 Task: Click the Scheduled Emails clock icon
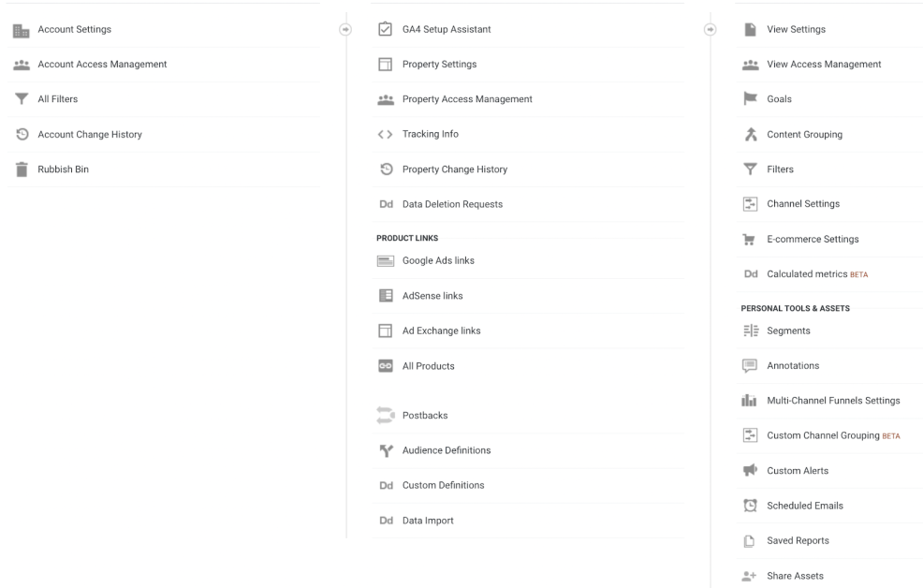(749, 506)
